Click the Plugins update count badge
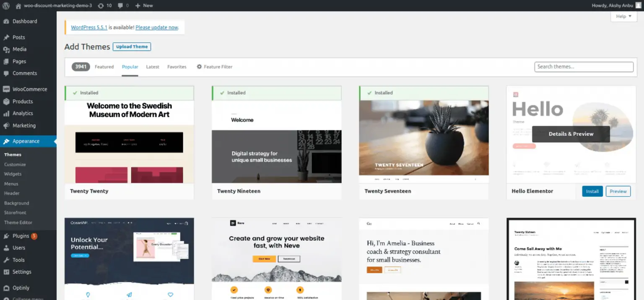The image size is (644, 300). tap(34, 236)
